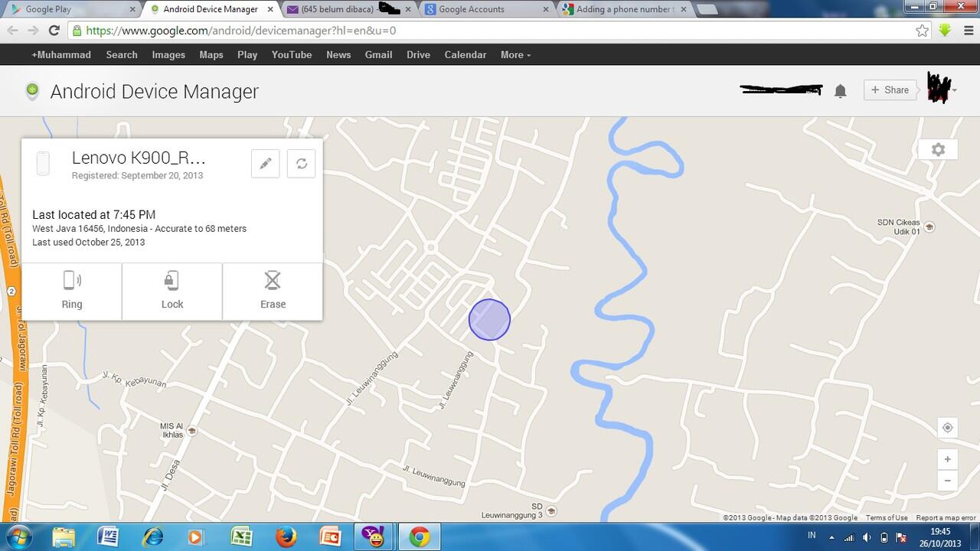The height and width of the screenshot is (551, 980).
Task: Refresh the device location
Action: (x=302, y=164)
